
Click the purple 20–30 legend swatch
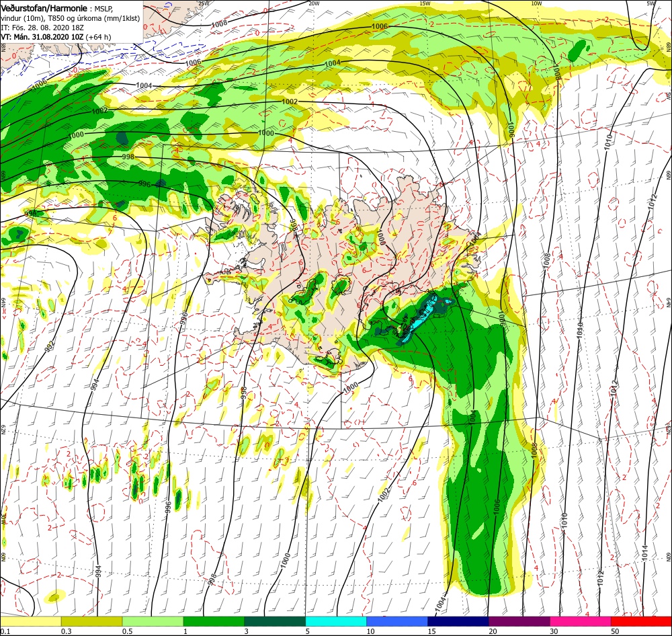519,621
